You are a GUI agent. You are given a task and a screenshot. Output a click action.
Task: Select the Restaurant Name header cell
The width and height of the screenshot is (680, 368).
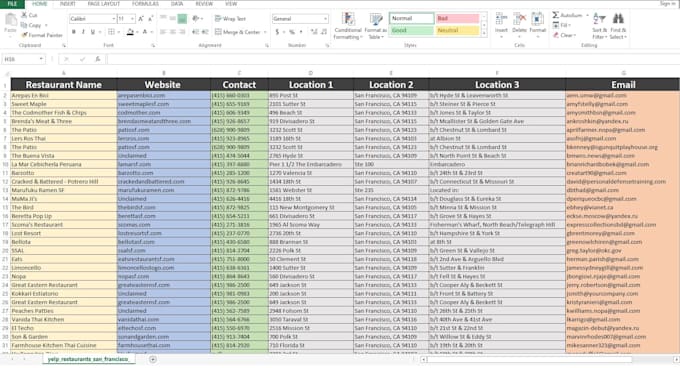[x=64, y=85]
